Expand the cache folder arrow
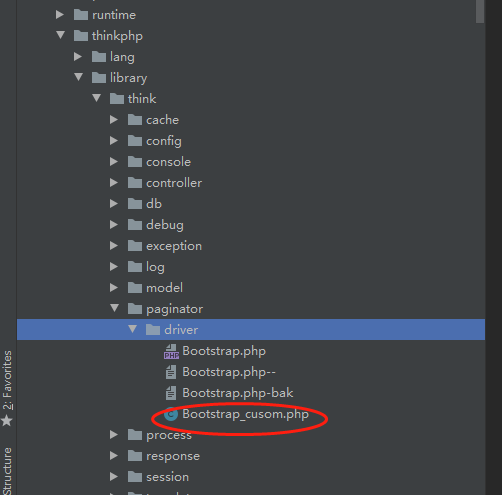This screenshot has height=495, width=502. pyautogui.click(x=114, y=120)
